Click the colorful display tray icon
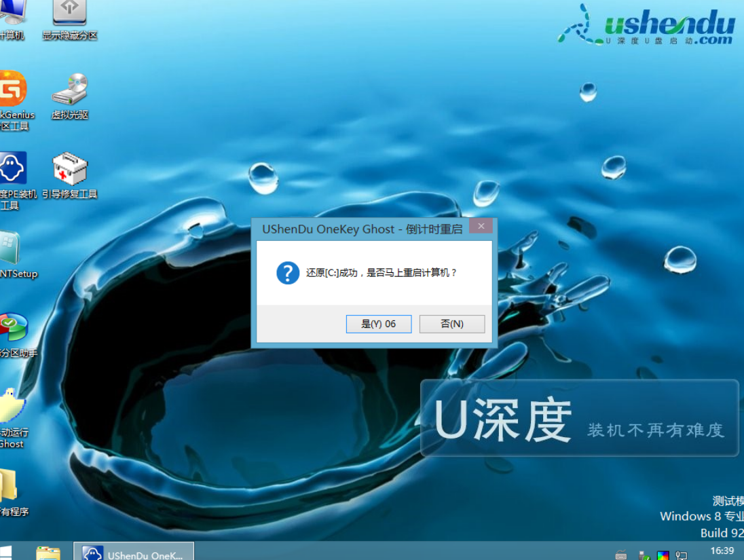The image size is (744, 560). 663,555
